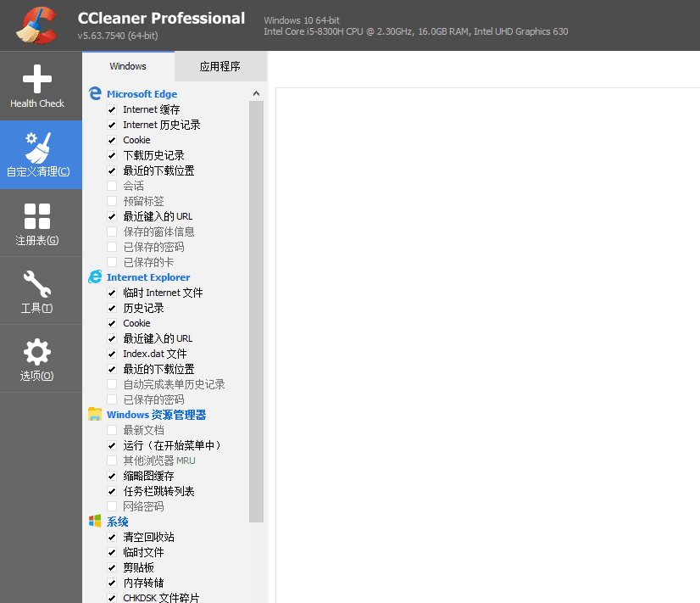This screenshot has height=603, width=700.
Task: Uncheck the 任务栏跳转列表 checkbox
Action: [112, 491]
